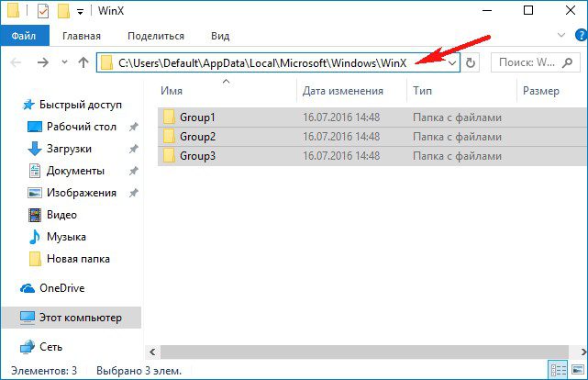The width and height of the screenshot is (588, 380).
Task: Click the Properties icon in quick access toolbar
Action: pos(43,11)
